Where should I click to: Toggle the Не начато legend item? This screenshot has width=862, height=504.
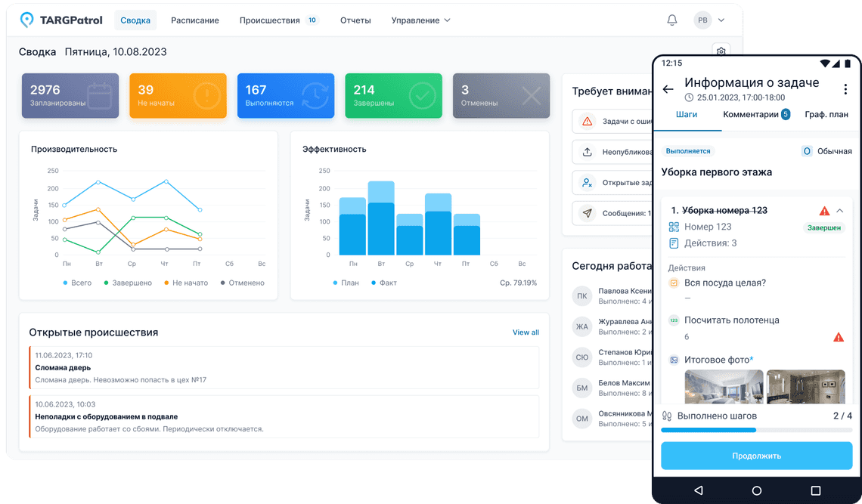click(x=185, y=283)
